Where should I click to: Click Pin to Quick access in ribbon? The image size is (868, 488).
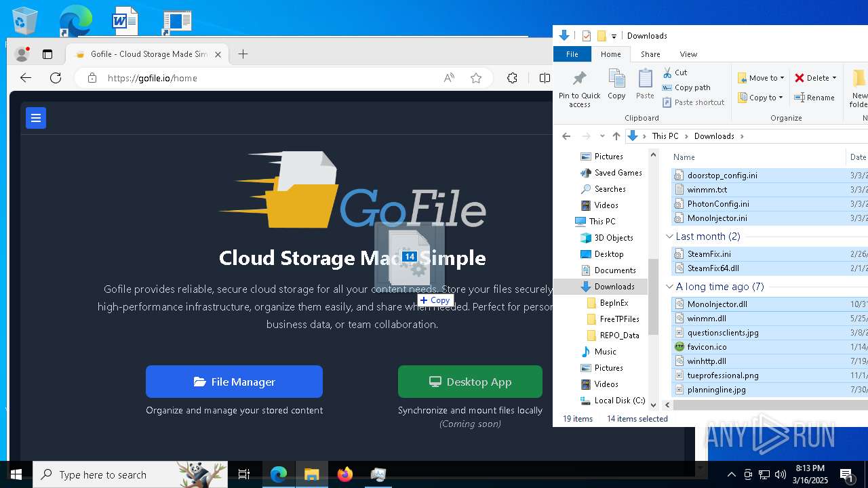[579, 89]
